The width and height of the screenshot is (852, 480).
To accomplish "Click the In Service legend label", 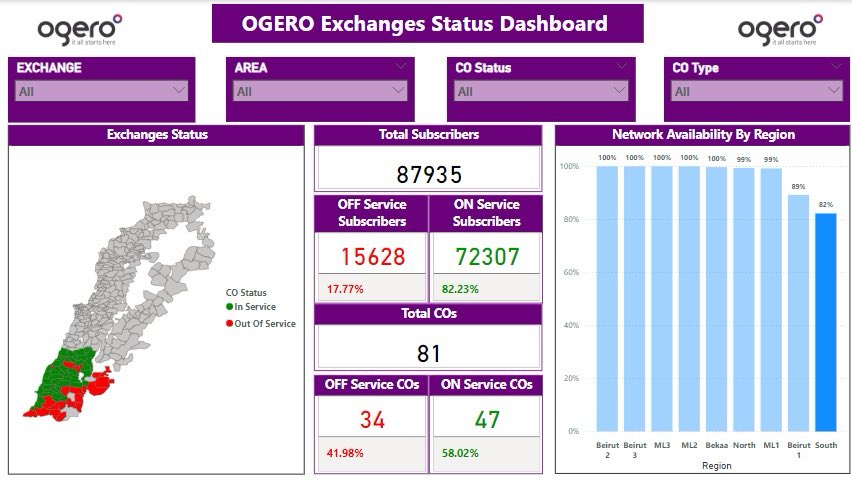I will point(255,307).
